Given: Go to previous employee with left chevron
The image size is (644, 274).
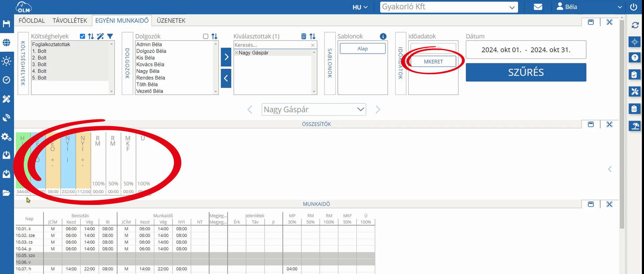Looking at the screenshot, I should [x=250, y=110].
